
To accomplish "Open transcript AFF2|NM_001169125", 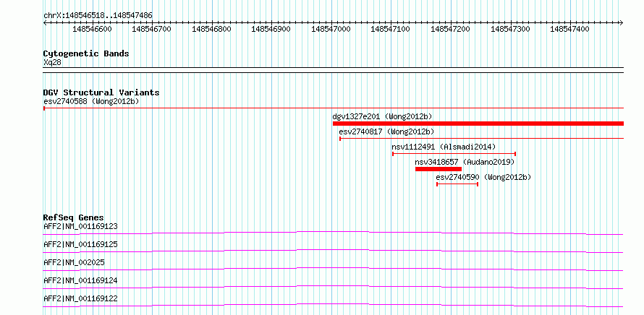I will click(80, 244).
